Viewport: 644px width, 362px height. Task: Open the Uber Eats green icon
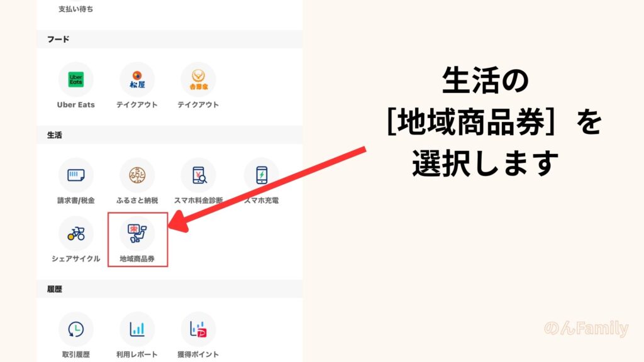point(76,79)
